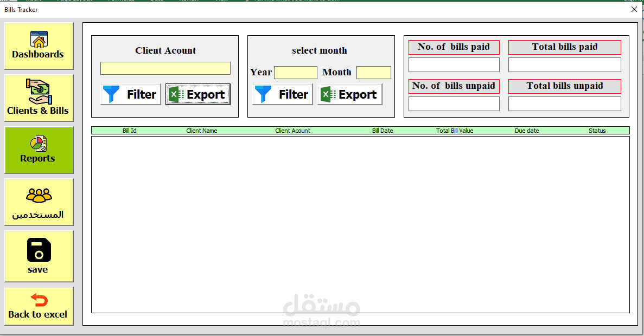Click the Bill Date column header

[x=382, y=131]
